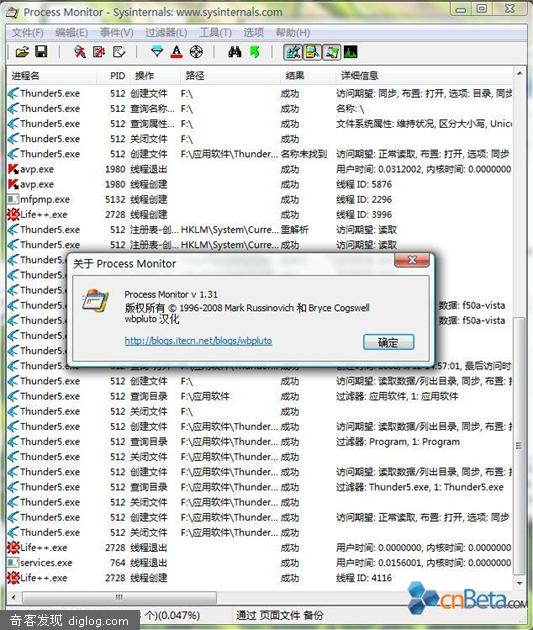533x630 pixels.
Task: Open Find with the binoculars icon
Action: pyautogui.click(x=235, y=52)
